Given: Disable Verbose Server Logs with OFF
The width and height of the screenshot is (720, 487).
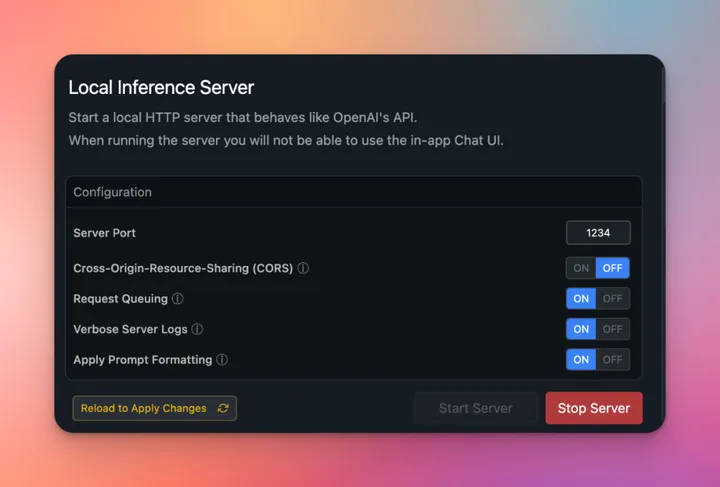Looking at the screenshot, I should [x=613, y=329].
